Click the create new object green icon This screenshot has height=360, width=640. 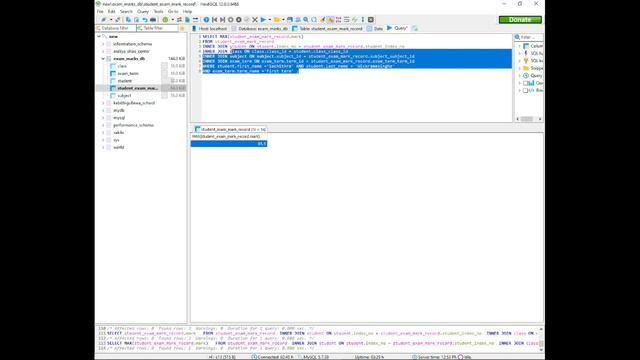click(x=165, y=20)
